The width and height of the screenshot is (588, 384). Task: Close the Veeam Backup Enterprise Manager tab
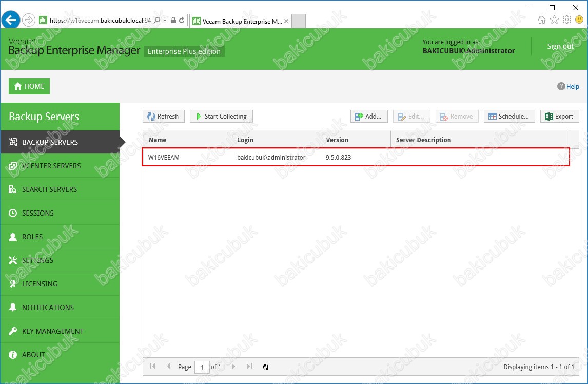pyautogui.click(x=286, y=22)
